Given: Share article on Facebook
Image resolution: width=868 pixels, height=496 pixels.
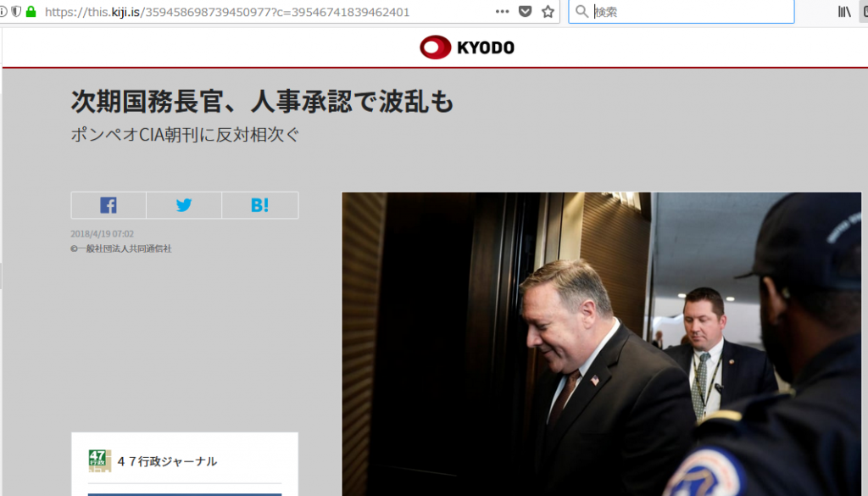Looking at the screenshot, I should (108, 205).
